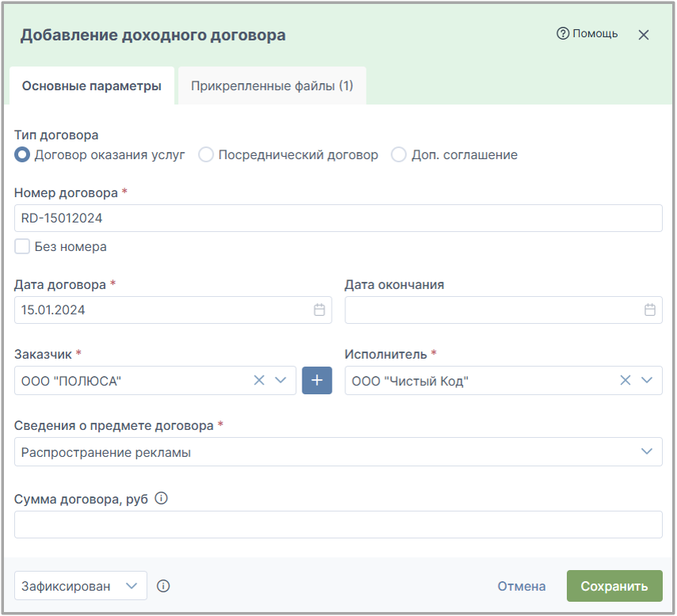Screen dimensions: 677x616
Task: Select ООО "Чистый Код" text in Исполнитель
Action: pyautogui.click(x=409, y=381)
